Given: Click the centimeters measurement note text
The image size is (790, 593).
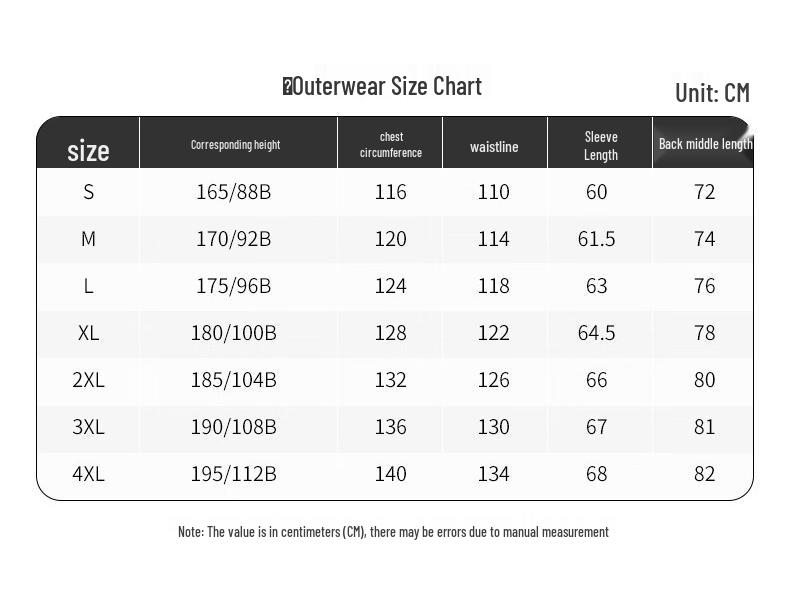Looking at the screenshot, I should (393, 532).
